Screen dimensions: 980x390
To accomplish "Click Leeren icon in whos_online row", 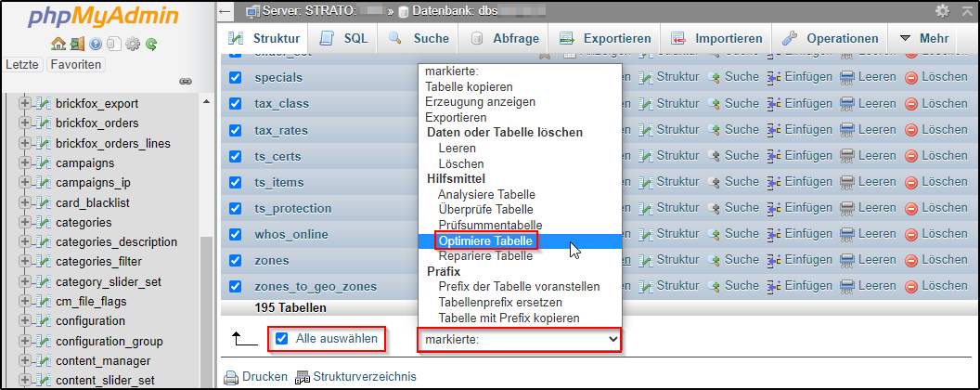I will 847,234.
